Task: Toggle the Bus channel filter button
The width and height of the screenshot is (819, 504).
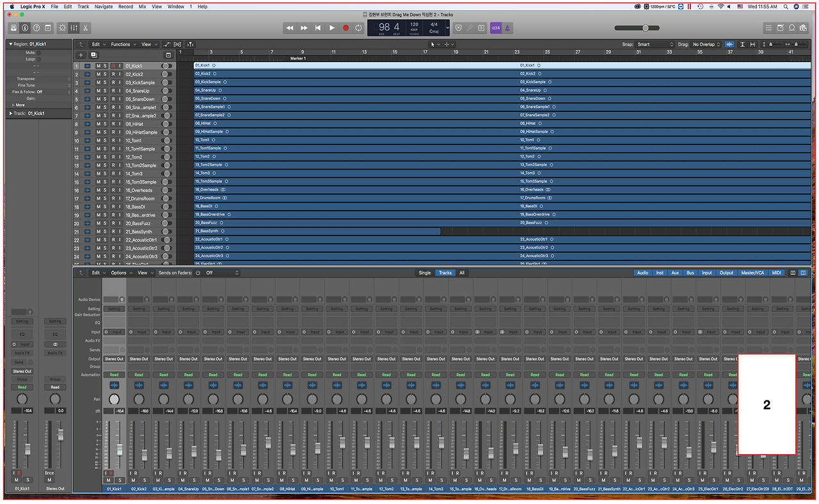Action: click(690, 272)
